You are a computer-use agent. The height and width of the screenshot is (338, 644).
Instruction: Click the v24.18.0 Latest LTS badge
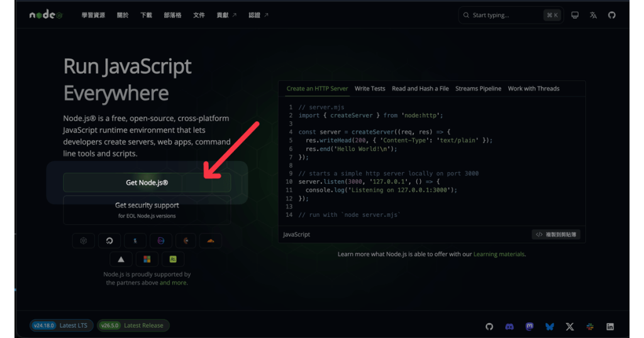point(61,325)
